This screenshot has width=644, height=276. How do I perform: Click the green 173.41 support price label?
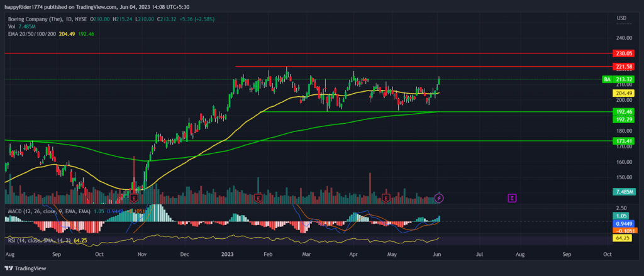point(623,141)
